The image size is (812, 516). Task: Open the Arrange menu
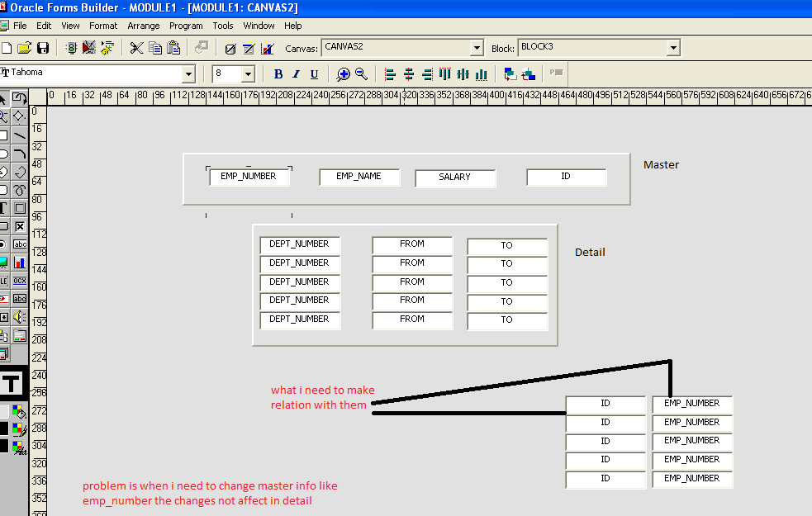point(144,26)
